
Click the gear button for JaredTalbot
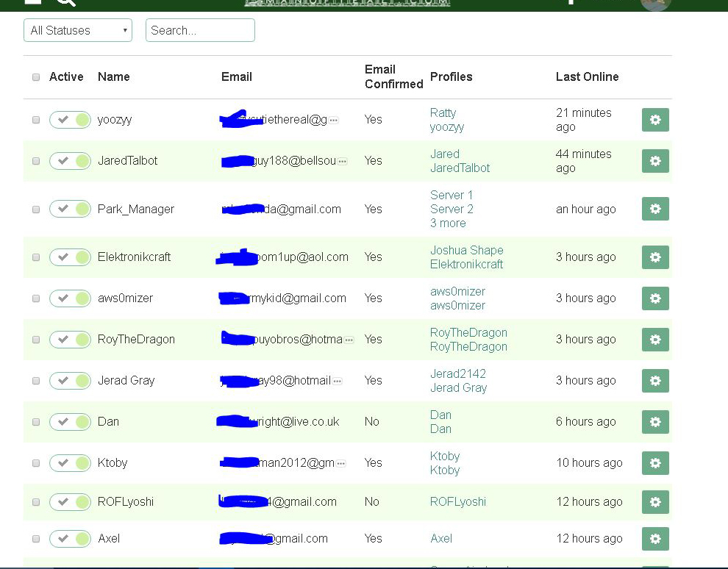[655, 161]
